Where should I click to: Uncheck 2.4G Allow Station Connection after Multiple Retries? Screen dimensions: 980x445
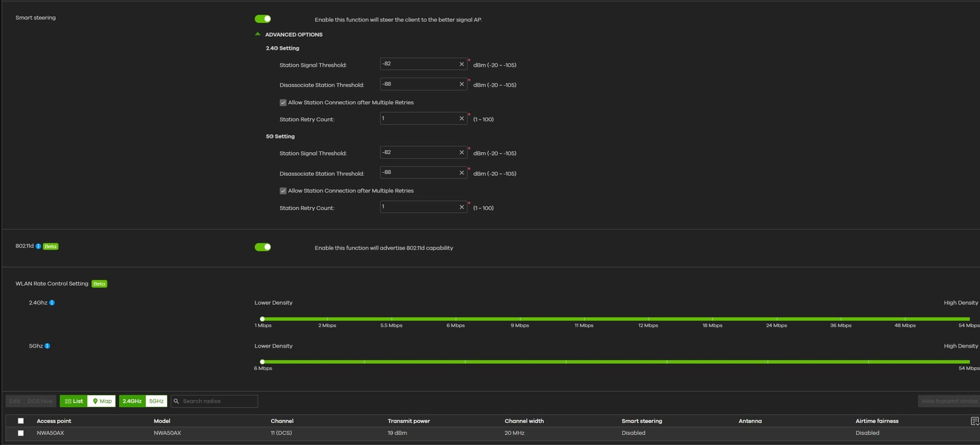pos(283,103)
